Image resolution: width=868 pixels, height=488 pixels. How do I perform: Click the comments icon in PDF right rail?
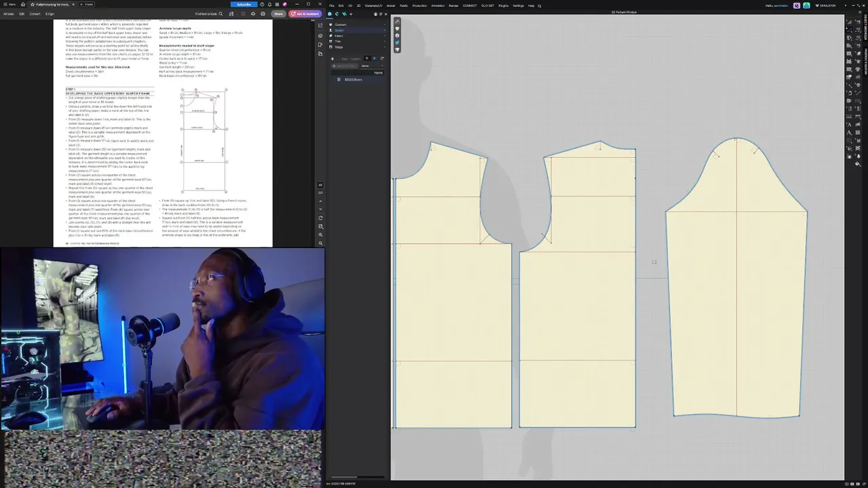coord(320,36)
